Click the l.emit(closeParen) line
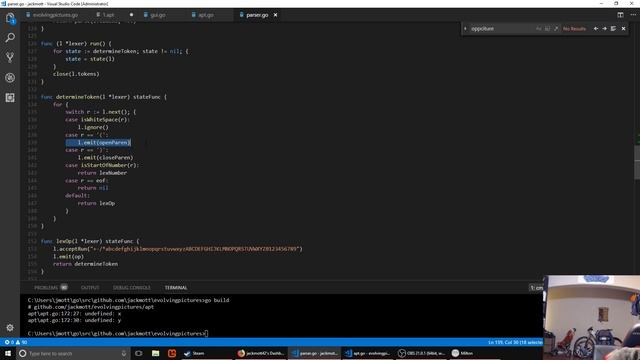This screenshot has width=640, height=360. [105, 158]
